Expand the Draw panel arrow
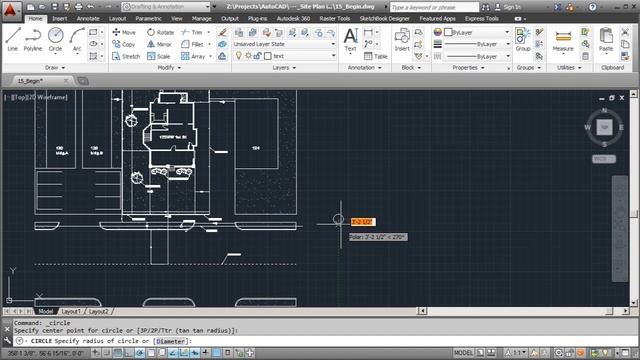640x360 pixels. click(x=63, y=68)
